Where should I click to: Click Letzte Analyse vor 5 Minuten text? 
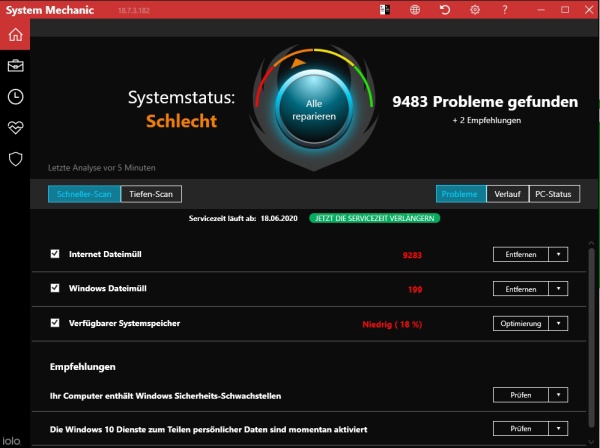102,168
